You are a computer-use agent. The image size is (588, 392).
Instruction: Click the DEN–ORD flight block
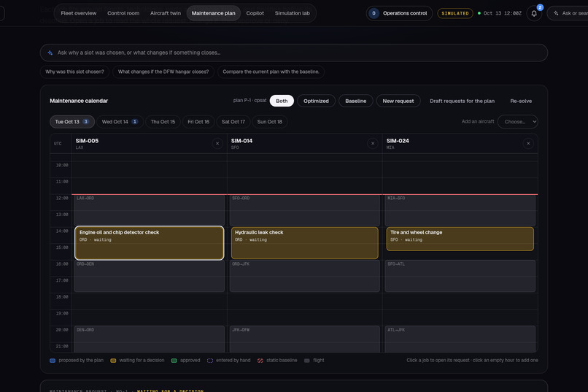coord(150,339)
